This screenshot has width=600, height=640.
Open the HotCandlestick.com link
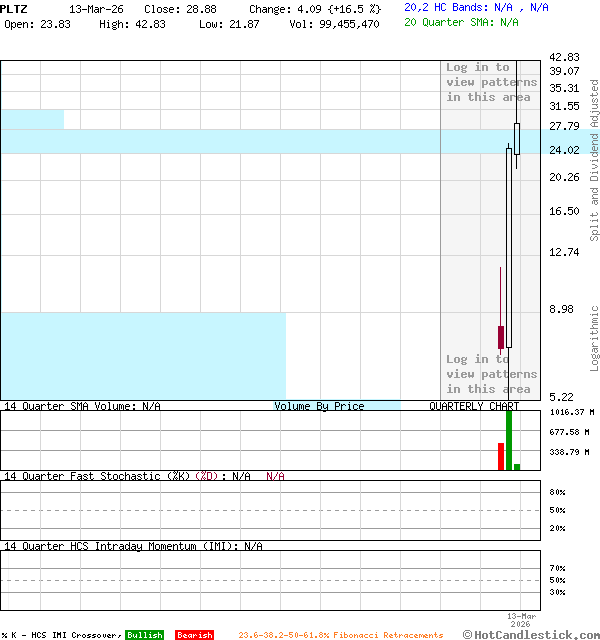531,635
